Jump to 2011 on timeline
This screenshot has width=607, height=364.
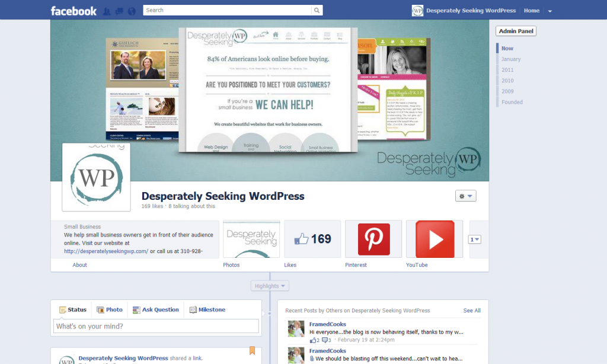click(507, 70)
